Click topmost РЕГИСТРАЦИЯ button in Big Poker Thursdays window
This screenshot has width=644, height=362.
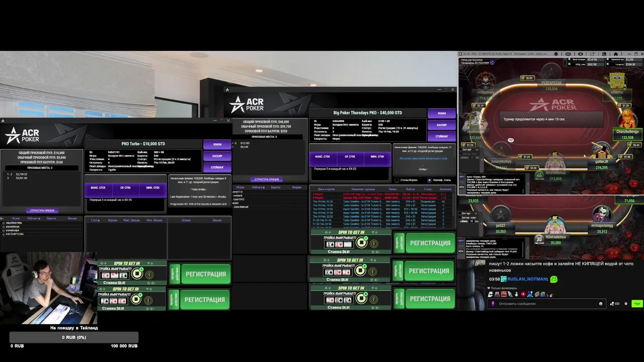click(430, 243)
